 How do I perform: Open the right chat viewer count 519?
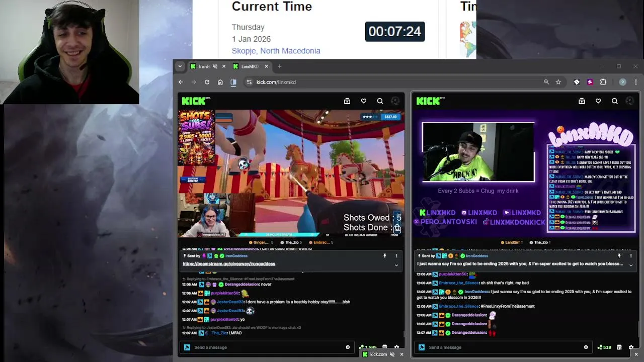604,347
